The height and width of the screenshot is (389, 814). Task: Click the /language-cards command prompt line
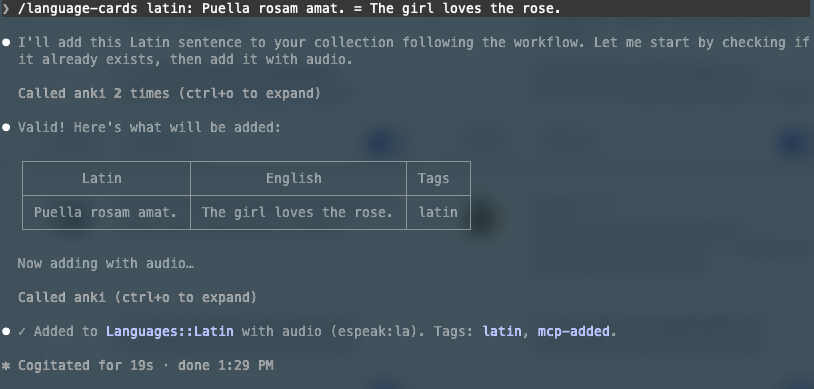coord(406,9)
